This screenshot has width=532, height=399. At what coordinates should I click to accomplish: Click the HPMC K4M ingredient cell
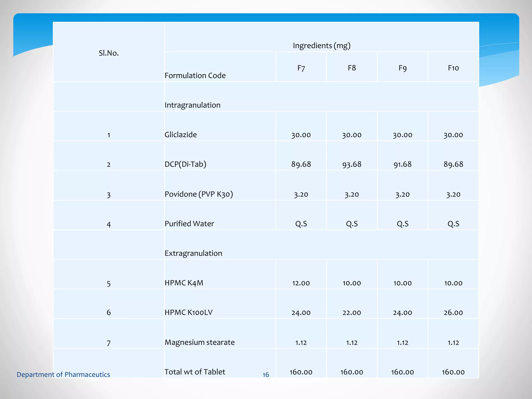[x=184, y=283]
